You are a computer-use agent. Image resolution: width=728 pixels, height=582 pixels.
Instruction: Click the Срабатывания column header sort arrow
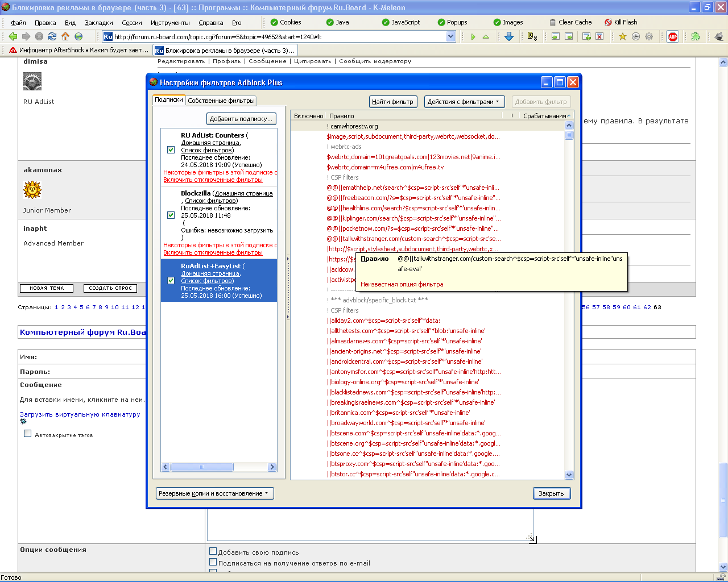tap(569, 115)
